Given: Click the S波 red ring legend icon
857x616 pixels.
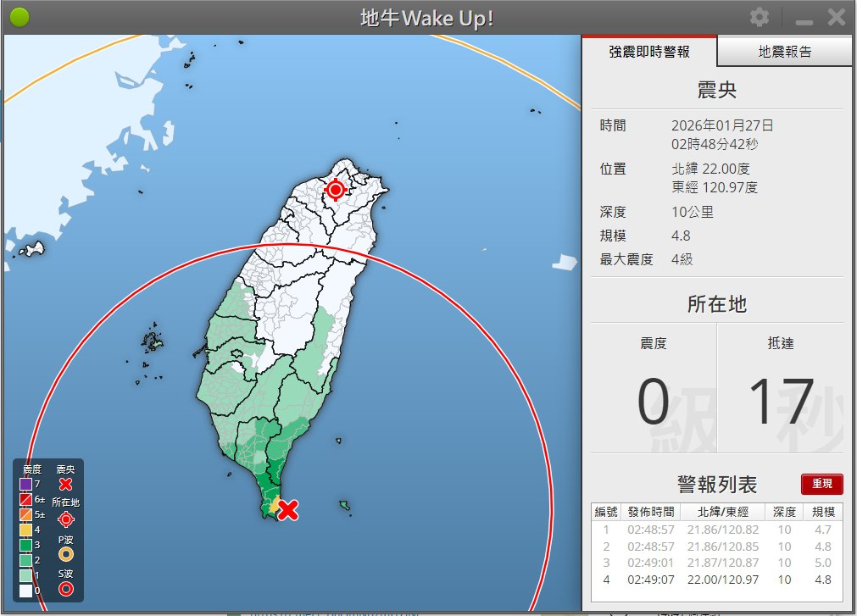Looking at the screenshot, I should 65,589.
